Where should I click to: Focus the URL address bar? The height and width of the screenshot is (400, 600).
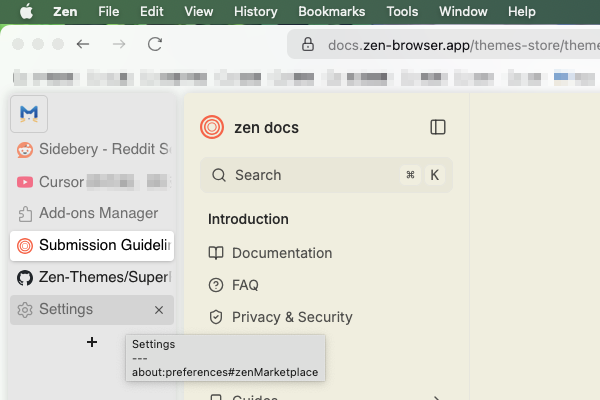(x=443, y=44)
